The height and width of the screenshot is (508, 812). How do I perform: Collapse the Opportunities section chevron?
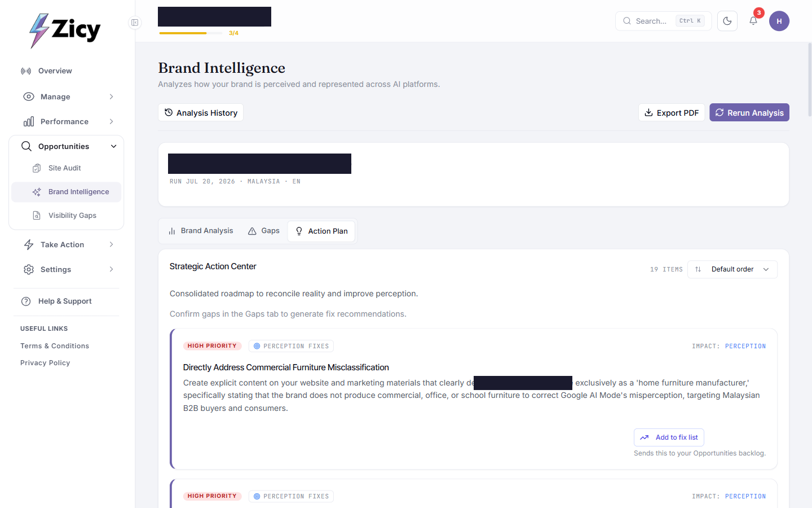coord(114,146)
